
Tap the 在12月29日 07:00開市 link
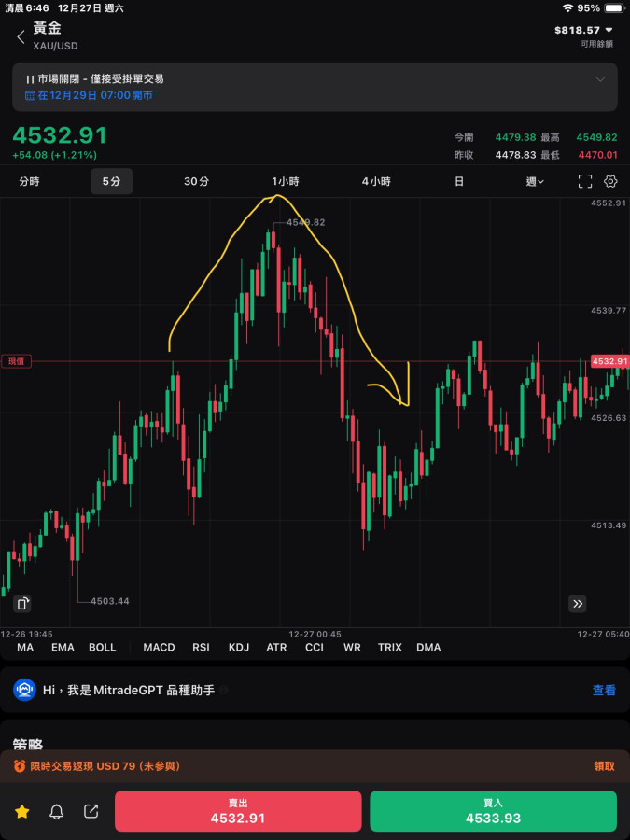[x=95, y=95]
